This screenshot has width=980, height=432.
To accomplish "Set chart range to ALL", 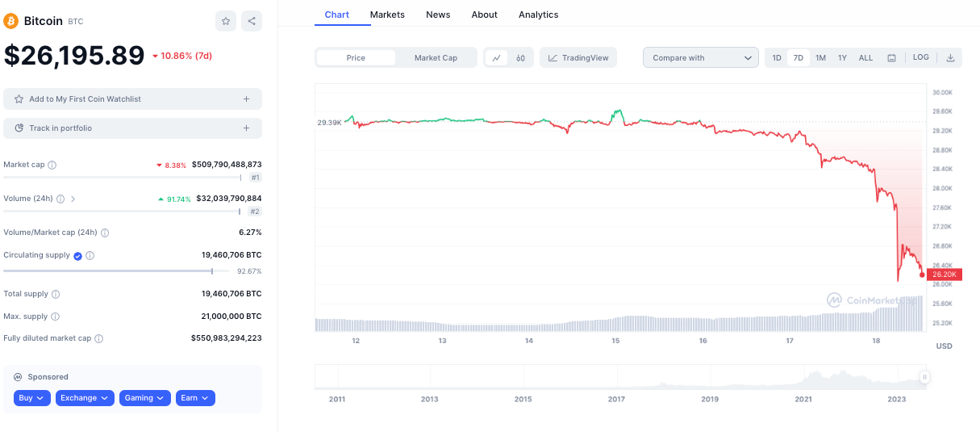I will pyautogui.click(x=865, y=57).
